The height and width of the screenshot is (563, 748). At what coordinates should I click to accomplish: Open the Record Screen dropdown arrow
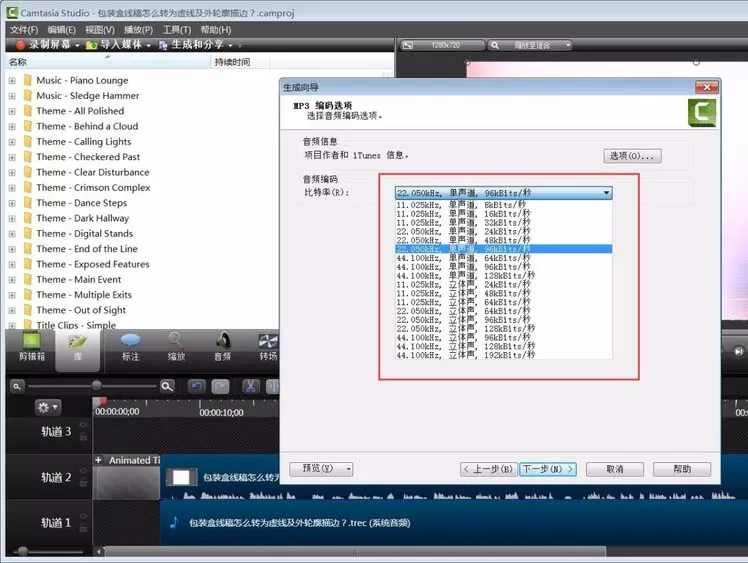(78, 45)
